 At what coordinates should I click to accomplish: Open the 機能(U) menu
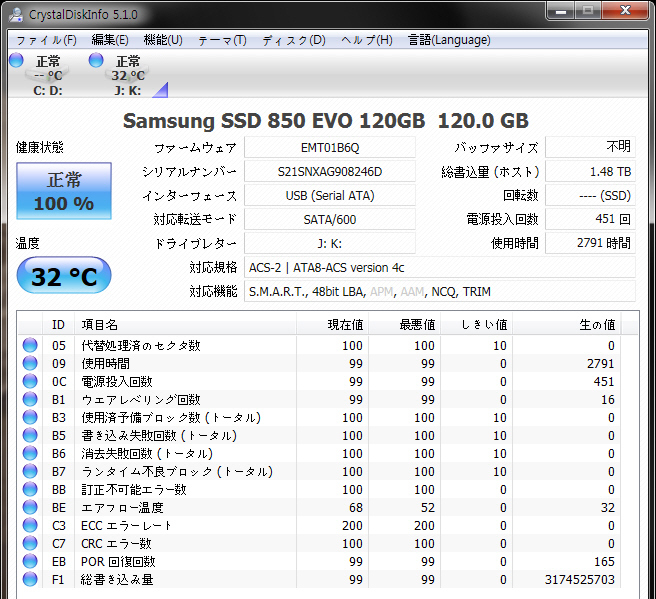pyautogui.click(x=163, y=40)
